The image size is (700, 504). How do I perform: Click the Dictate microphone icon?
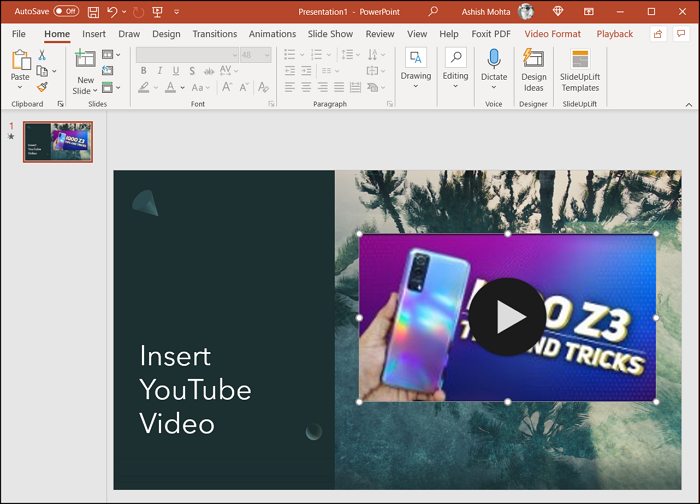[494, 59]
